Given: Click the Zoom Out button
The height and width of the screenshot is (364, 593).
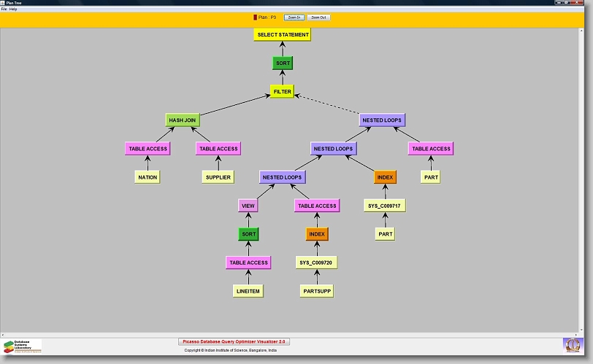Looking at the screenshot, I should pos(318,17).
